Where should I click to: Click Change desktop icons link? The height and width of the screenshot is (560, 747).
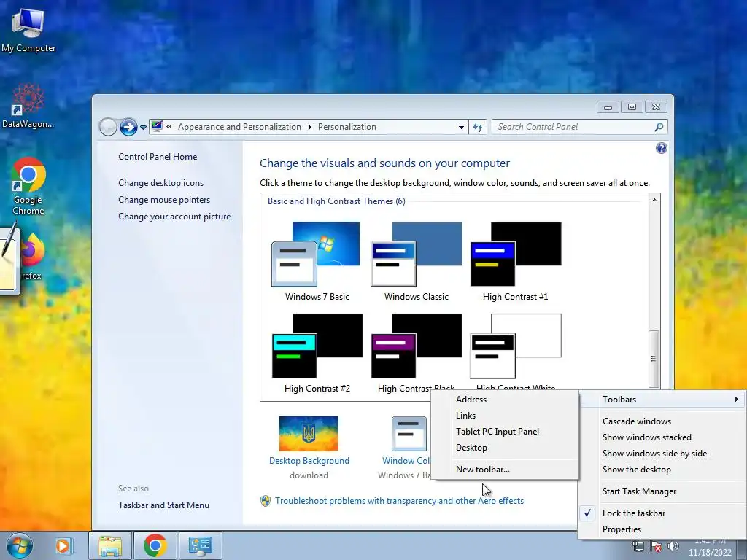coord(160,183)
